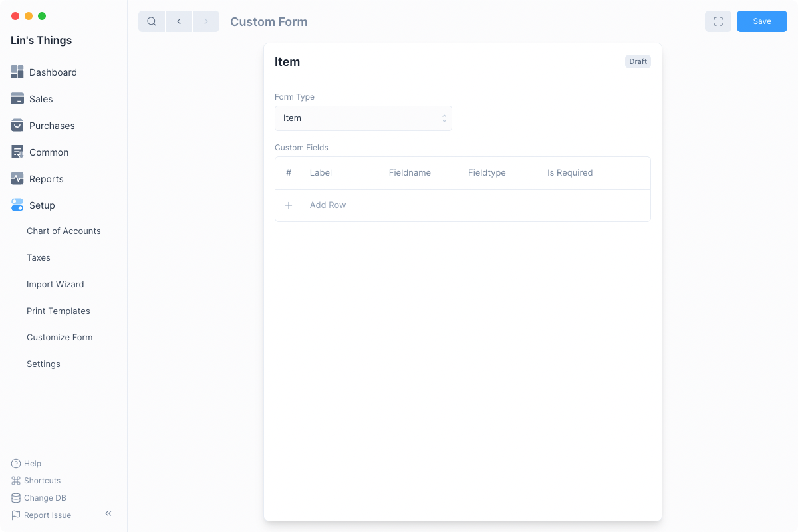This screenshot has height=532, width=798.
Task: Click the Report Issue flag link
Action: click(47, 515)
